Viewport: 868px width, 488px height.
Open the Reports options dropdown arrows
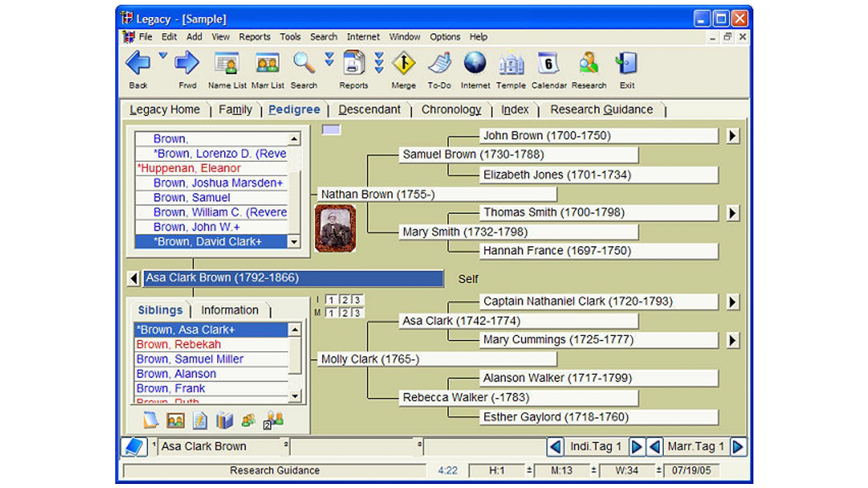click(379, 62)
